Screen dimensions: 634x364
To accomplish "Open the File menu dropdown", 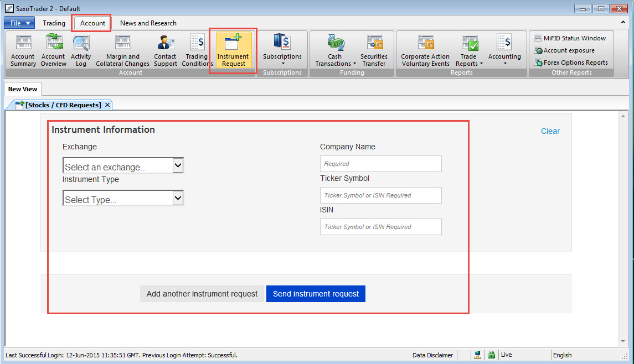I will [20, 23].
